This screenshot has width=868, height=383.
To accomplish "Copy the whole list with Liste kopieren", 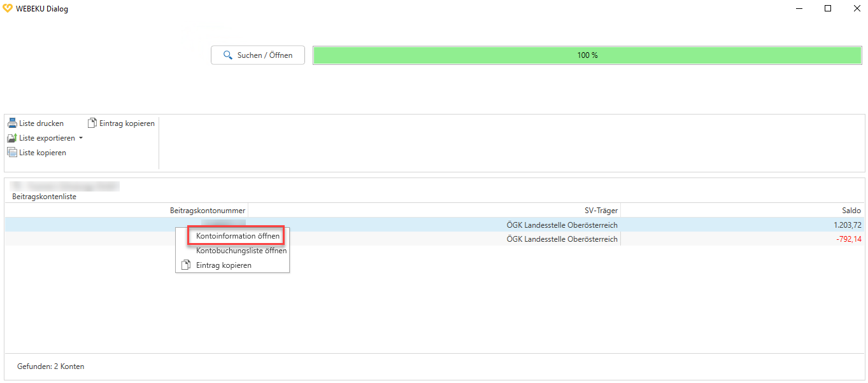I will [37, 153].
